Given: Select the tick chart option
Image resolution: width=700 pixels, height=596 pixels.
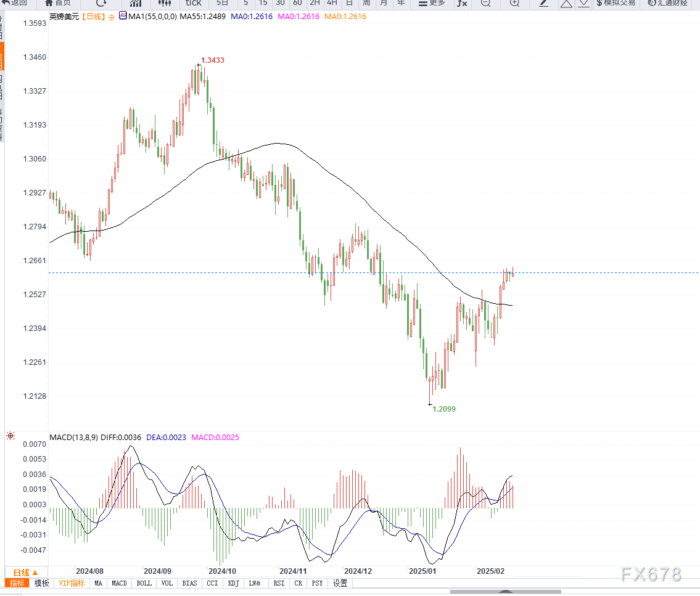Looking at the screenshot, I should point(194,3).
